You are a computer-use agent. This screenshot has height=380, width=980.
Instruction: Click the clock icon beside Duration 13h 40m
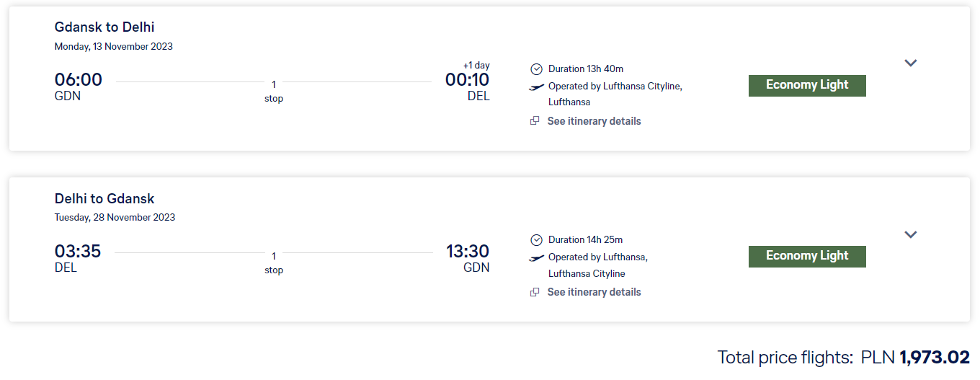[x=536, y=69]
